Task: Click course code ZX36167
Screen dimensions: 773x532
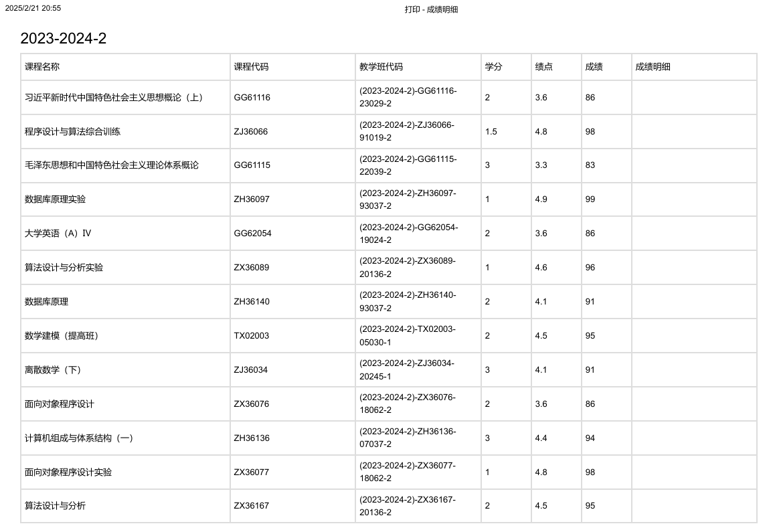Action: pos(252,505)
